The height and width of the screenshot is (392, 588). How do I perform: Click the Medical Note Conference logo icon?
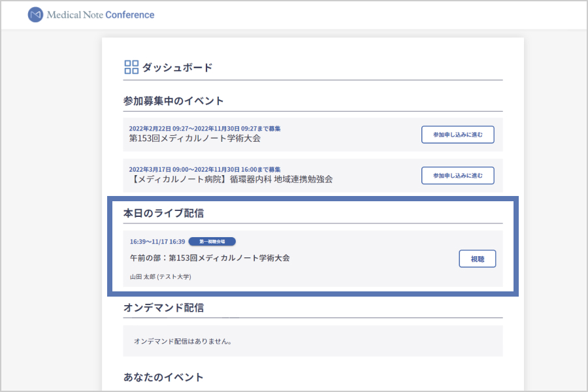(36, 14)
